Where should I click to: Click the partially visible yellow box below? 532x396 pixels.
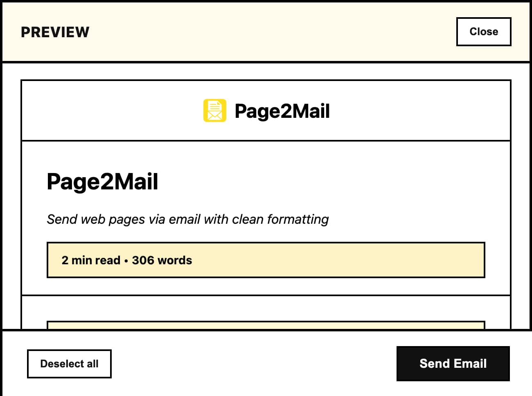266,326
